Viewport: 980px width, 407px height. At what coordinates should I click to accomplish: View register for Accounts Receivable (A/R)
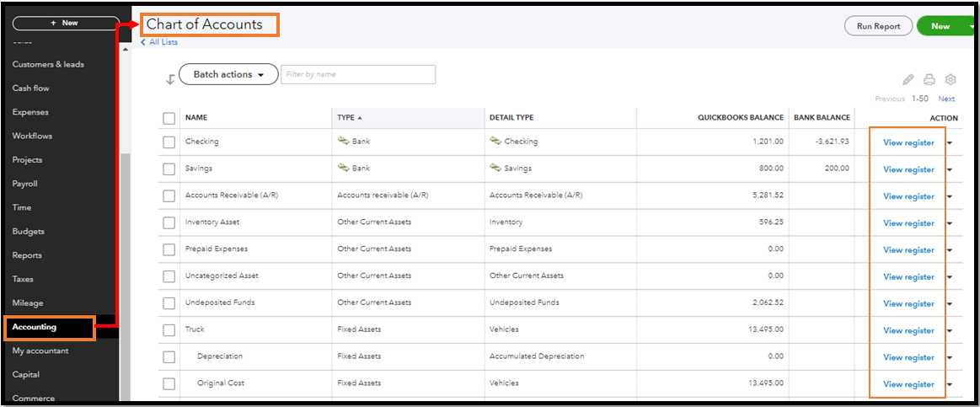click(908, 197)
